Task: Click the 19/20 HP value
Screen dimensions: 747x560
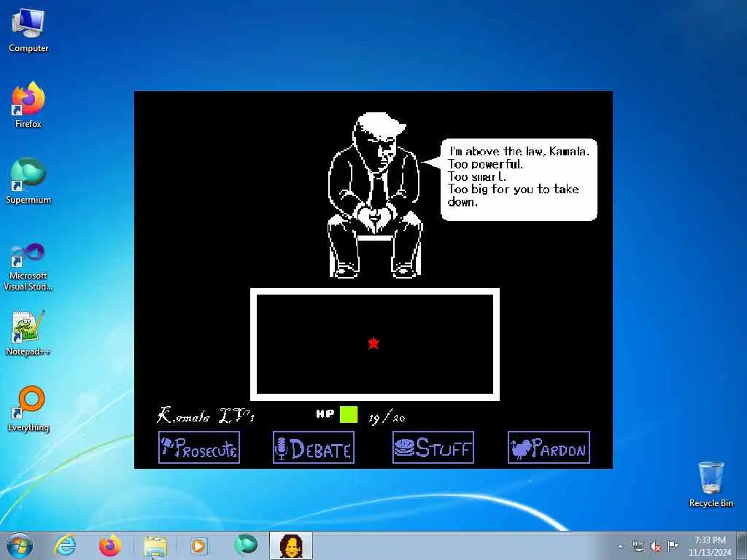Action: pyautogui.click(x=387, y=418)
